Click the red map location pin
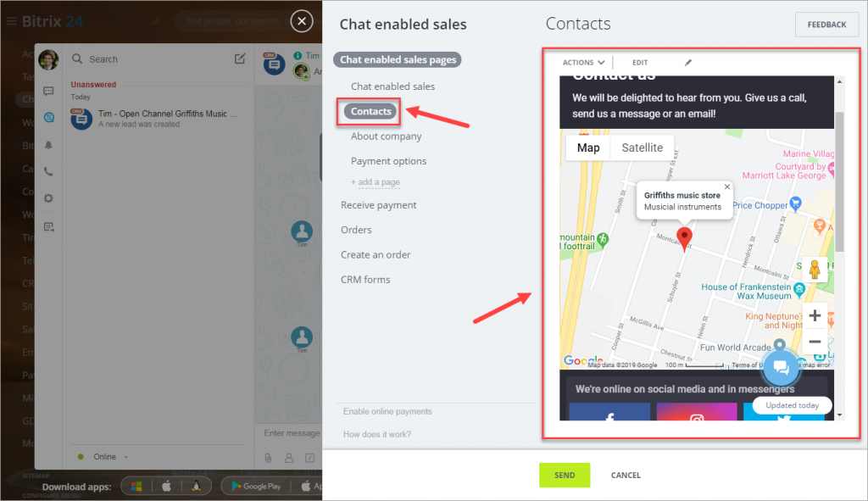 (684, 239)
